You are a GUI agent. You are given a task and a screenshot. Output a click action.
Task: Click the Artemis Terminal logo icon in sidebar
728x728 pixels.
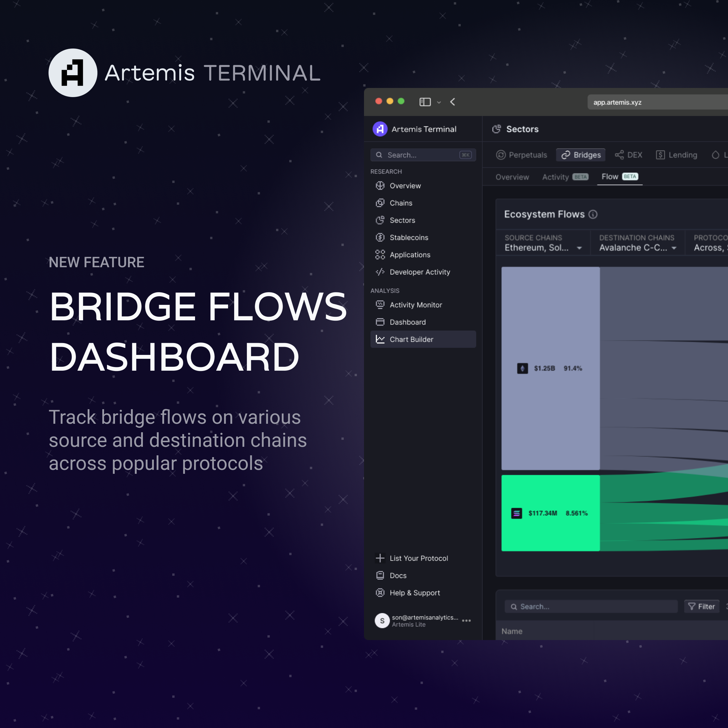(380, 129)
